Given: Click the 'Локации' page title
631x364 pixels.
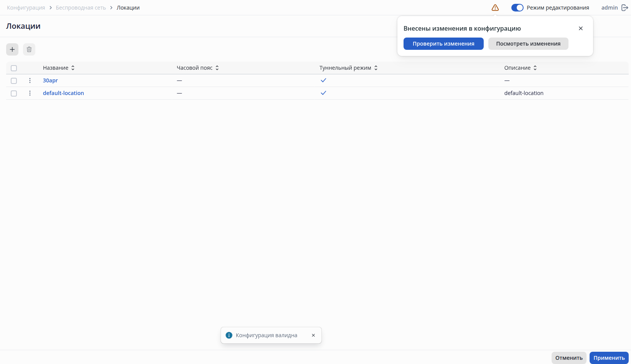Looking at the screenshot, I should coord(23,26).
